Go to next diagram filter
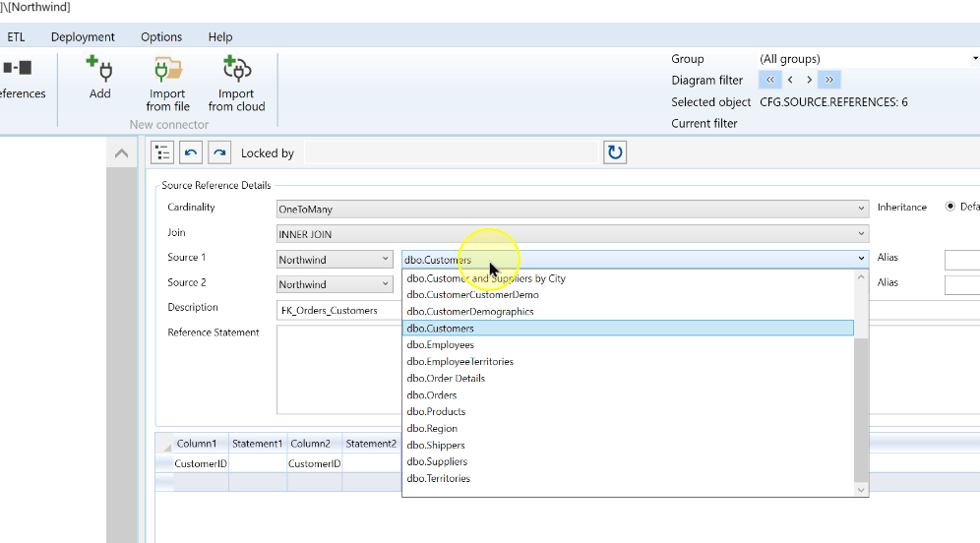 [810, 80]
